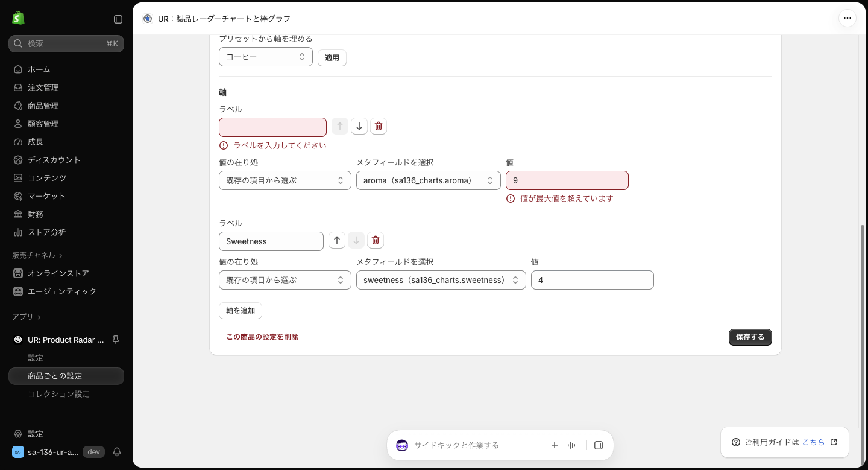
Task: Open オンラインストア sales channel
Action: coord(66,273)
